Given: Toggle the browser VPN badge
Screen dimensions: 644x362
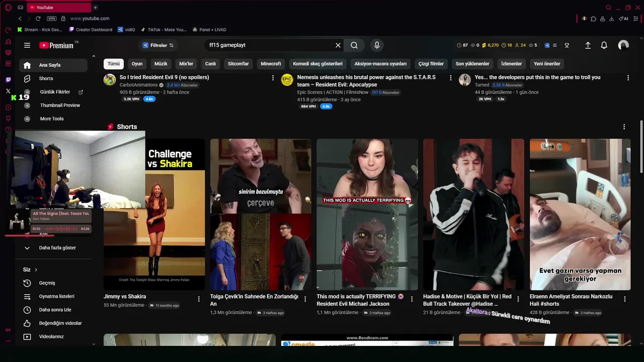Looking at the screenshot, I should (x=51, y=19).
